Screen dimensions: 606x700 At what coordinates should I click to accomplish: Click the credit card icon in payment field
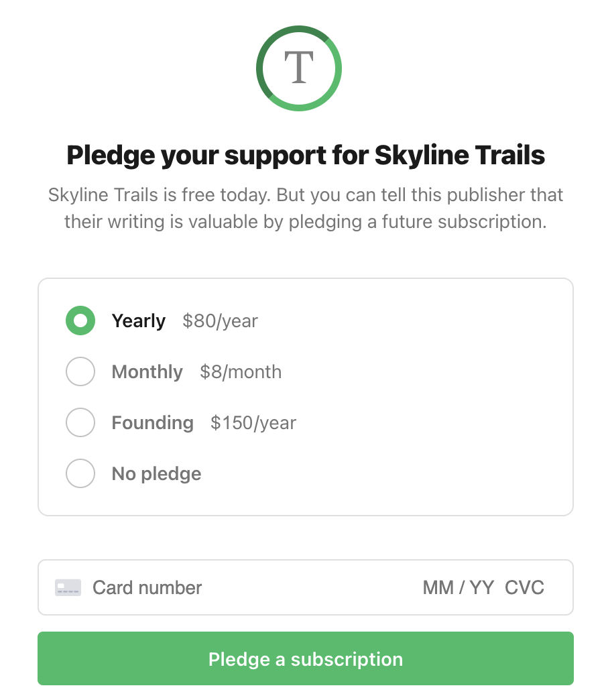click(x=68, y=587)
